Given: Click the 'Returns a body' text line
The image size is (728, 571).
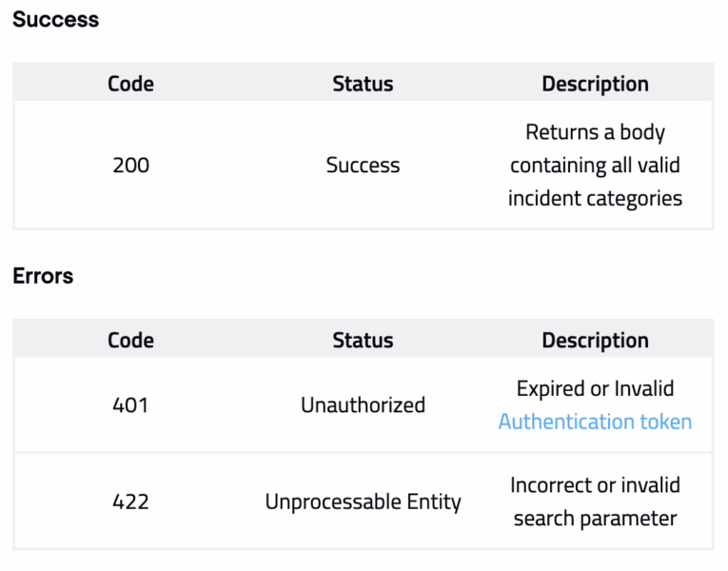Looking at the screenshot, I should [595, 132].
